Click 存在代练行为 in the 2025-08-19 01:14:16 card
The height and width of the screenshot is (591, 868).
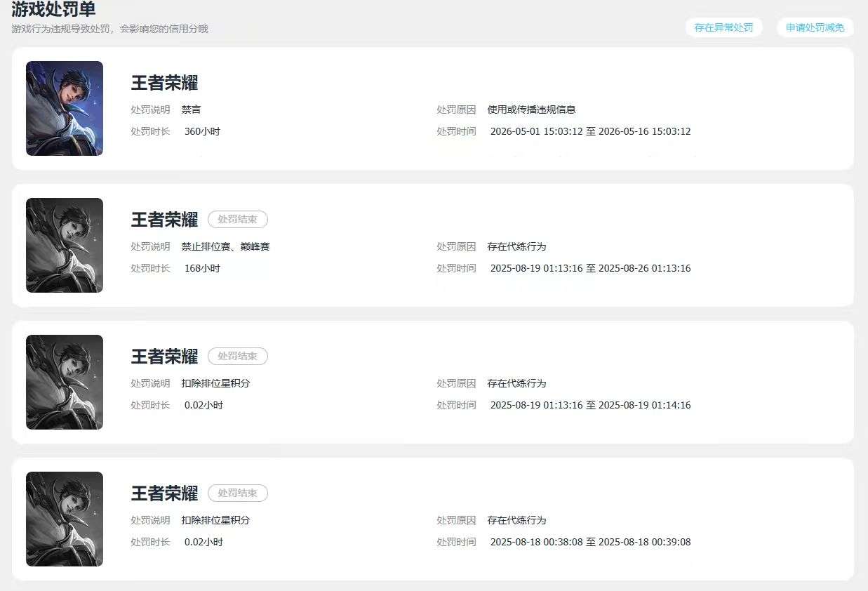(516, 383)
